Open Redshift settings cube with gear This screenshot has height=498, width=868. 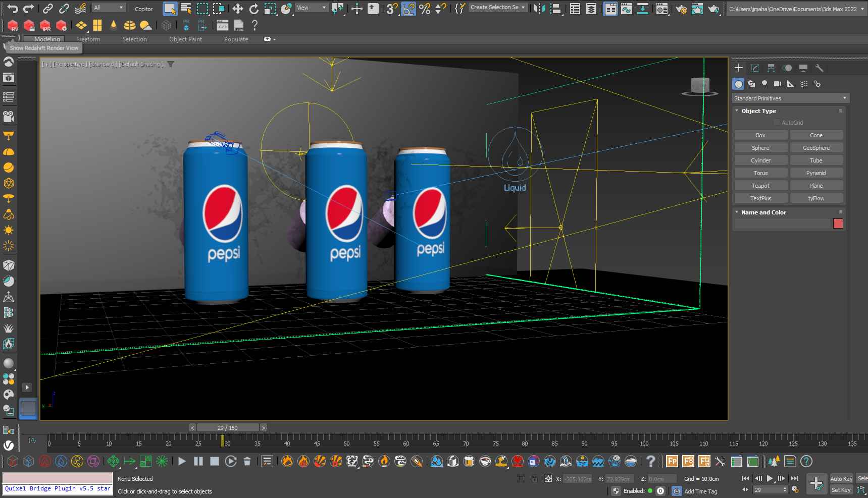coord(62,25)
